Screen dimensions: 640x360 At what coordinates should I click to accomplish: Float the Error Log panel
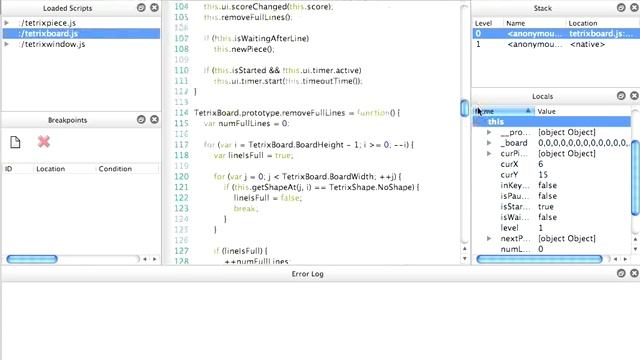click(621, 273)
